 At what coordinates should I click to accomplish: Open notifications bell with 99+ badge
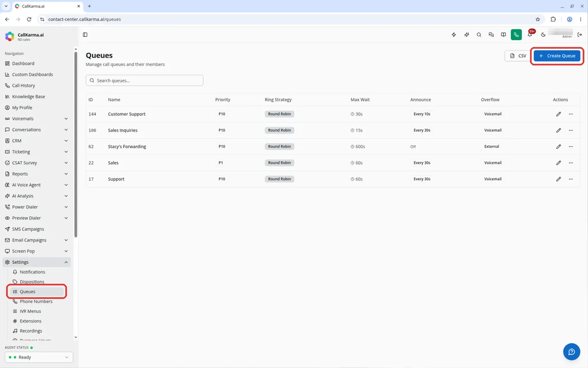coord(530,35)
